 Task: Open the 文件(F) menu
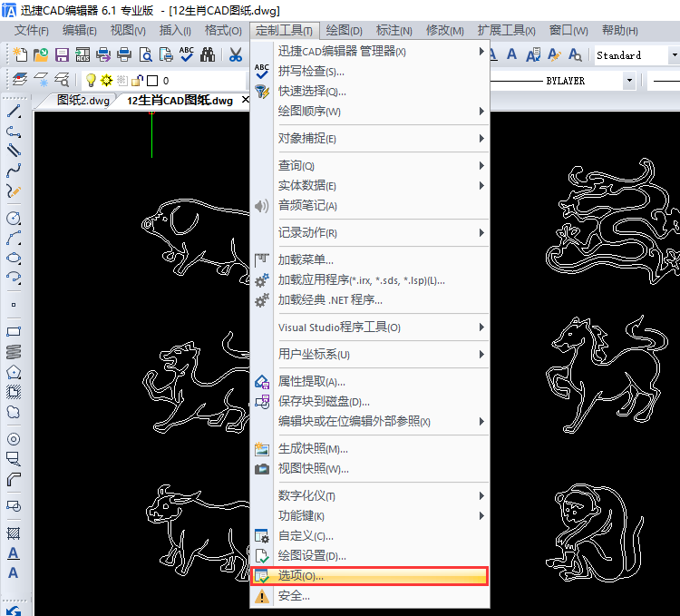click(31, 30)
